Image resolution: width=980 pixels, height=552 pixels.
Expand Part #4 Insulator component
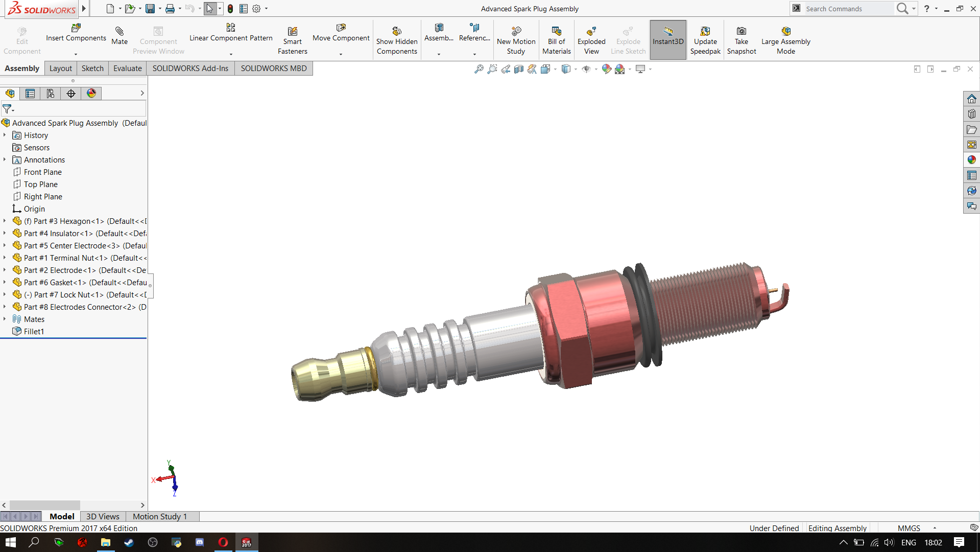(x=5, y=234)
